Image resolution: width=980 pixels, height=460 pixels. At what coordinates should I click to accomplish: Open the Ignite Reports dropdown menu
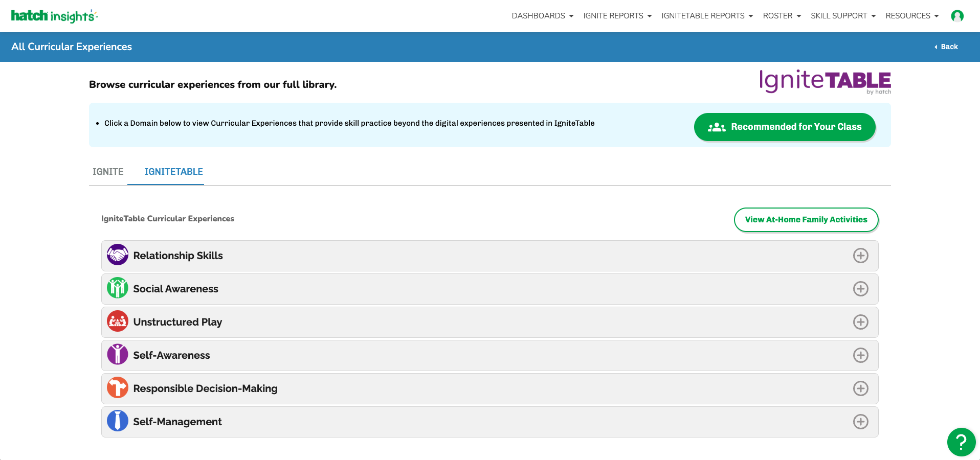[617, 16]
